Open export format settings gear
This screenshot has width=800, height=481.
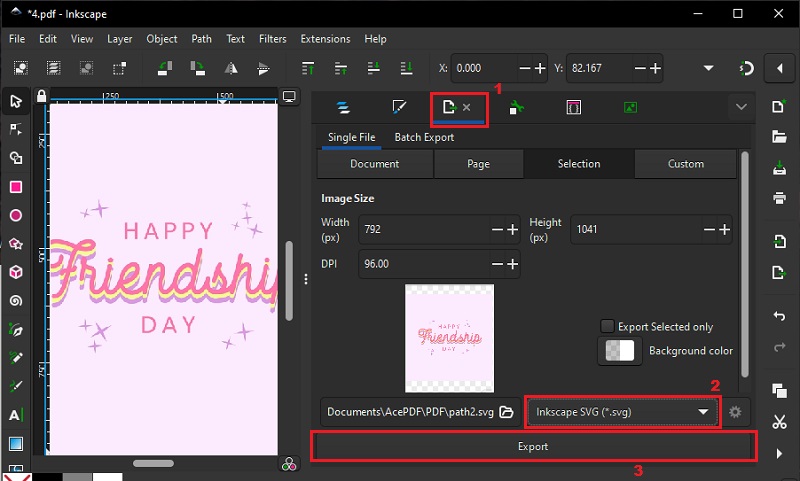click(735, 412)
